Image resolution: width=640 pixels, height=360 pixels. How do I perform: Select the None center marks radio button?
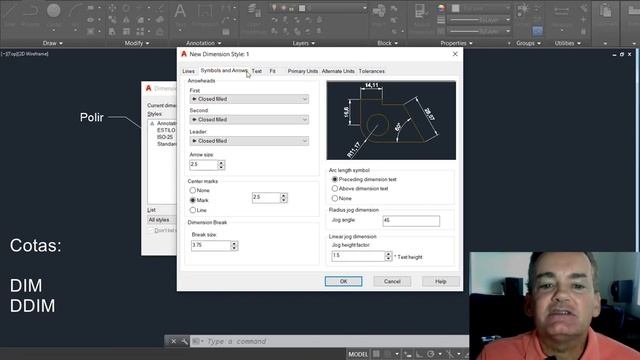pyautogui.click(x=193, y=190)
